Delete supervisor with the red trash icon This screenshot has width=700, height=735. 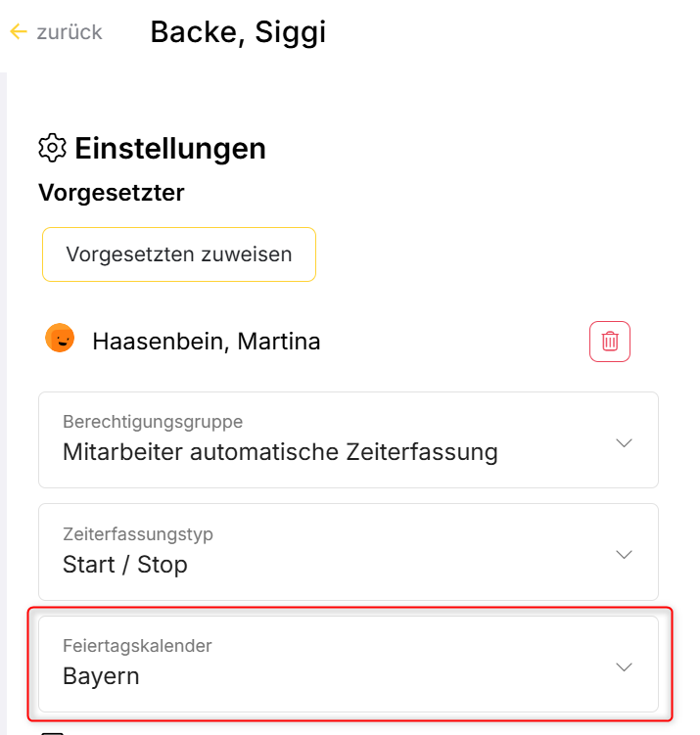tap(609, 342)
